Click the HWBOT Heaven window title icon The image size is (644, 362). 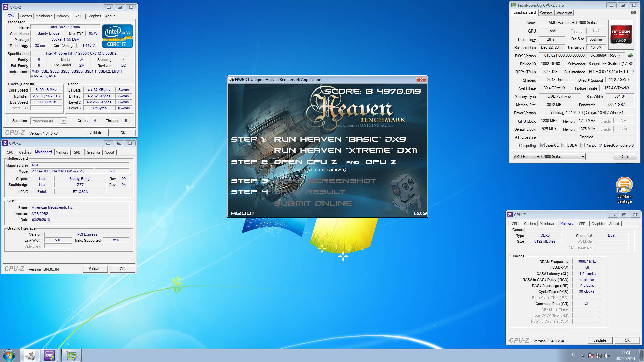231,80
